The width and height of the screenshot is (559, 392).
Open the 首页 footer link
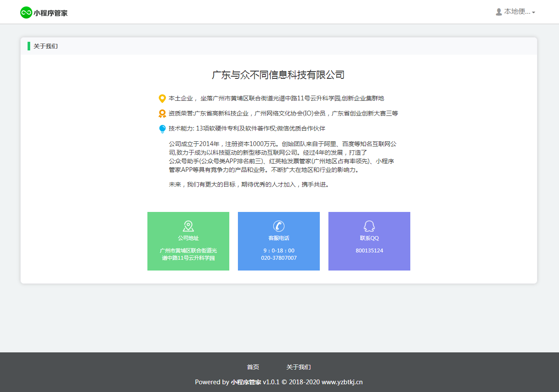point(253,367)
